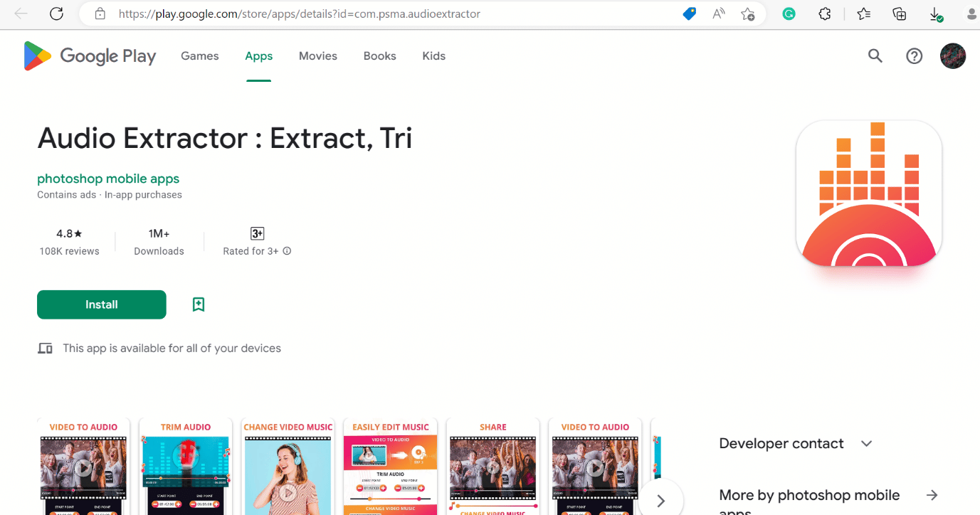This screenshot has width=980, height=515.
Task: Open photoshop mobile apps developer link
Action: pos(108,179)
